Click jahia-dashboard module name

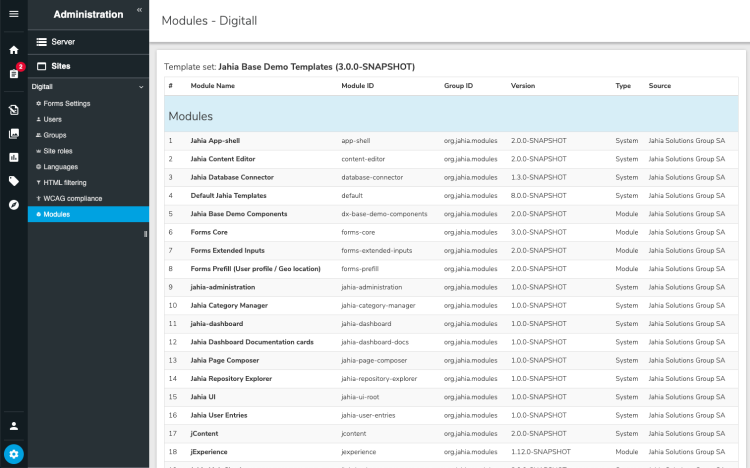tap(217, 323)
